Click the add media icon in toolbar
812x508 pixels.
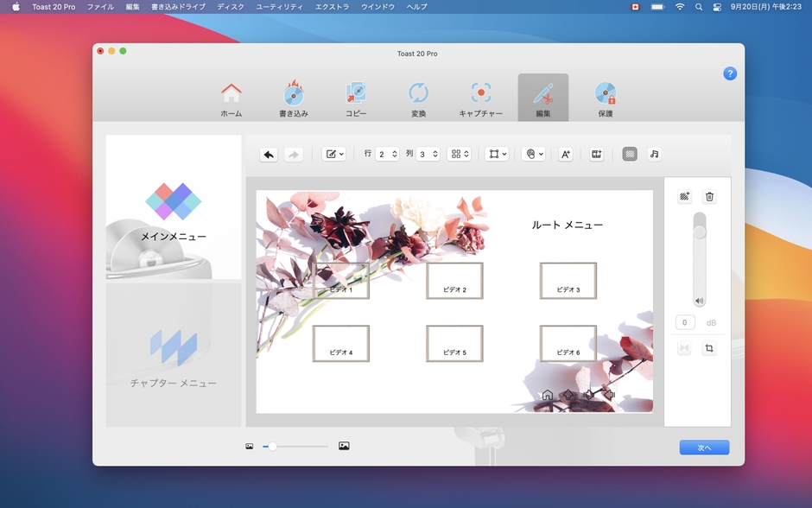click(596, 154)
